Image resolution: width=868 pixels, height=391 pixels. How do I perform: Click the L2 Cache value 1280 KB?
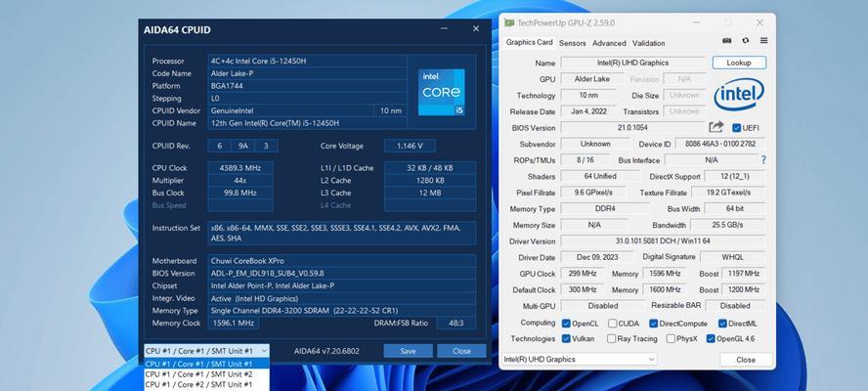point(430,180)
